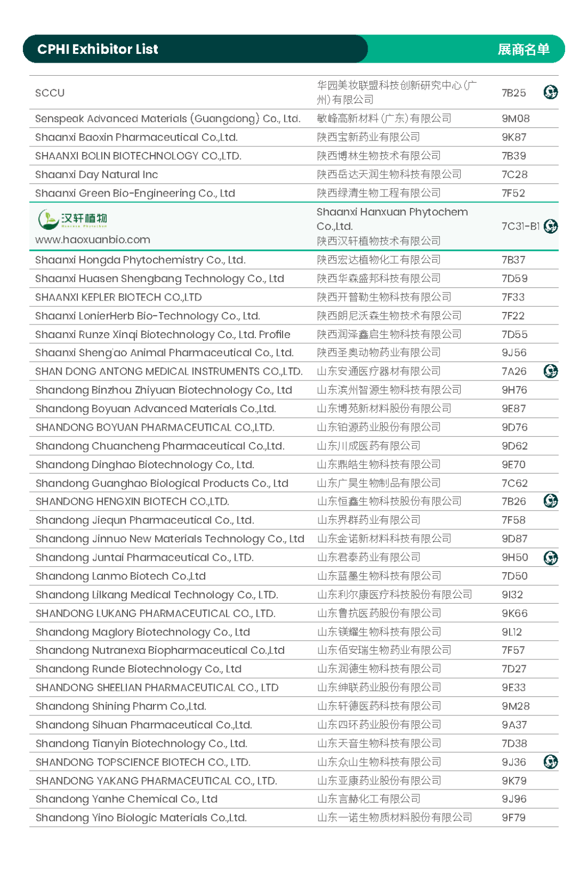This screenshot has width=588, height=882.
Task: Select Shandong Nutranexa Biopharmaceutical Co.,Ltd
Action: click(x=160, y=650)
